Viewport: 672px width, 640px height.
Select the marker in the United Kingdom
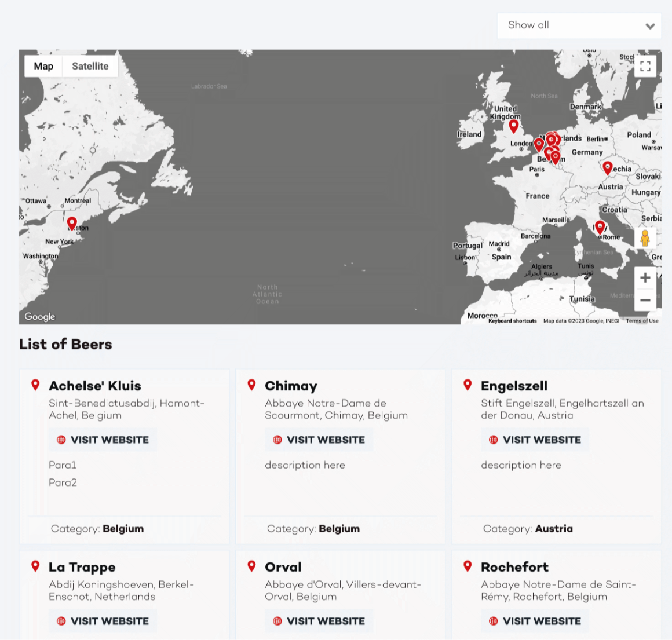pyautogui.click(x=513, y=126)
